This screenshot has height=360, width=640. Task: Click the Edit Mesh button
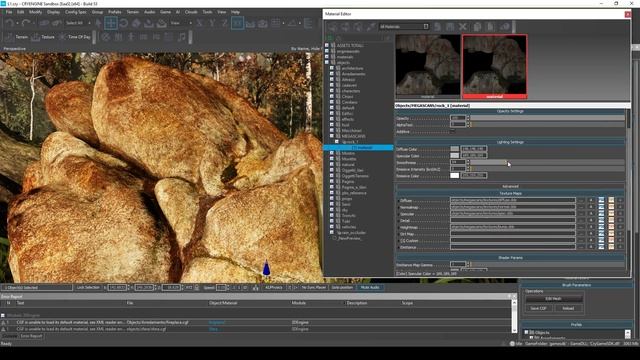553,299
